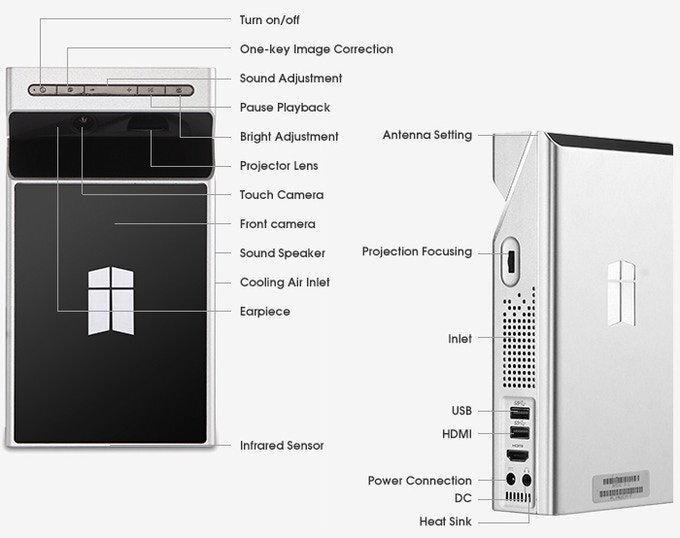Click the 'Power Connection' label

(x=420, y=480)
